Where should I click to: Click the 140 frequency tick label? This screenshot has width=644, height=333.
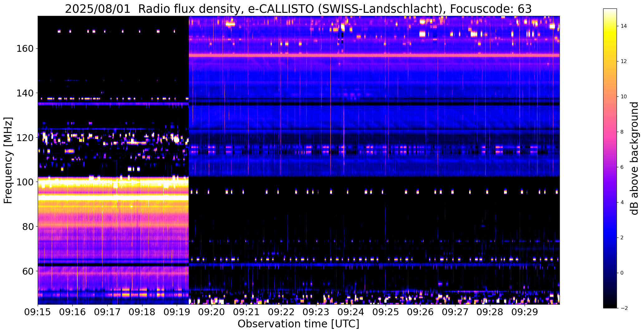click(x=25, y=93)
